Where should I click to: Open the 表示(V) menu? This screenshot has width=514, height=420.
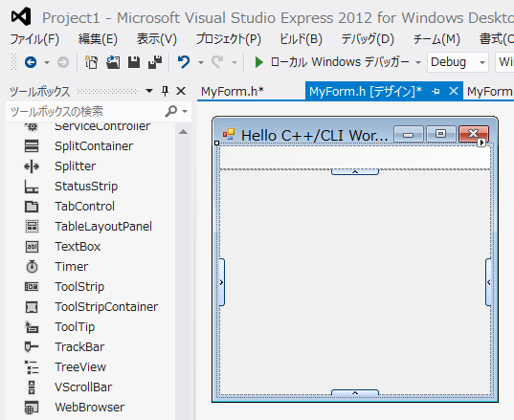tap(157, 39)
